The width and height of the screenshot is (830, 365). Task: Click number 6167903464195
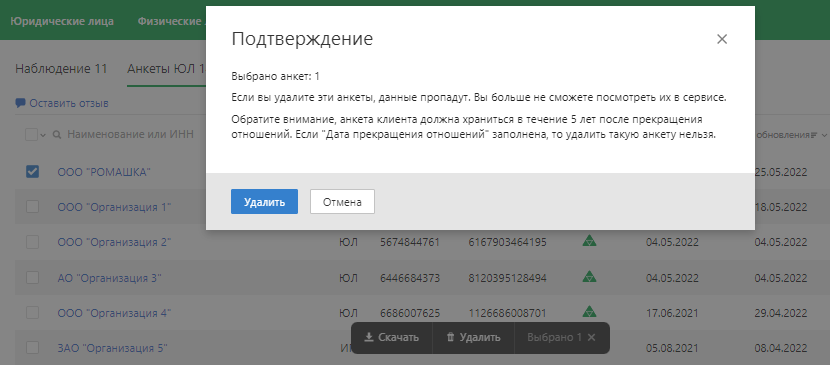click(507, 242)
